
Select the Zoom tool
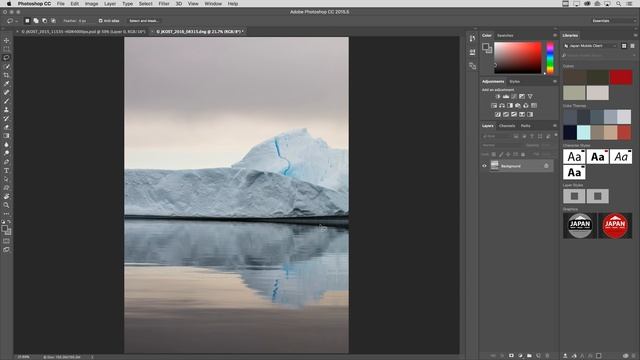[x=7, y=205]
